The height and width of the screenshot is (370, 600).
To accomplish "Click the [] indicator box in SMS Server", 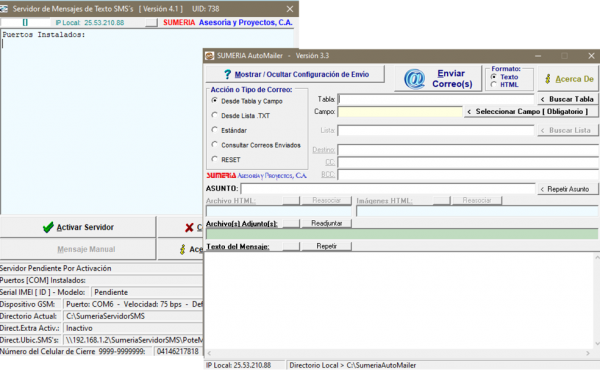I will [25, 23].
